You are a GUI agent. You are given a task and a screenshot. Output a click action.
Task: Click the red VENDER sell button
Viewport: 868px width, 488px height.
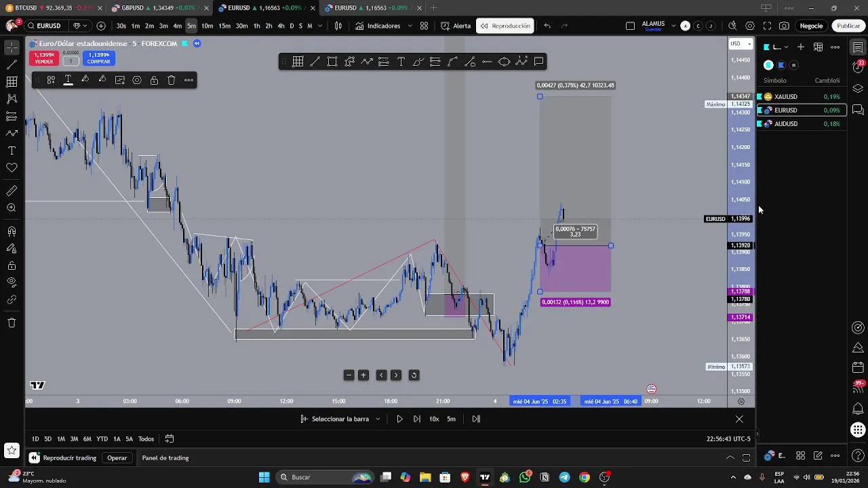coord(43,58)
